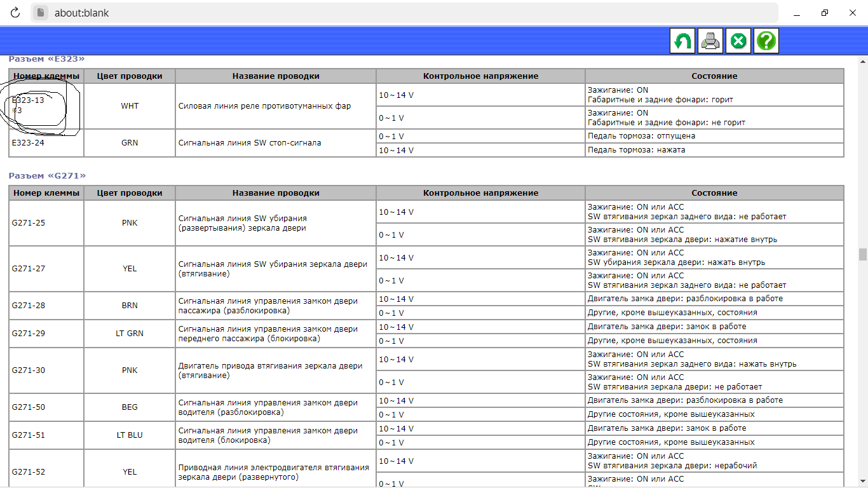
Task: Click the BEG wire color cell
Action: coord(130,407)
